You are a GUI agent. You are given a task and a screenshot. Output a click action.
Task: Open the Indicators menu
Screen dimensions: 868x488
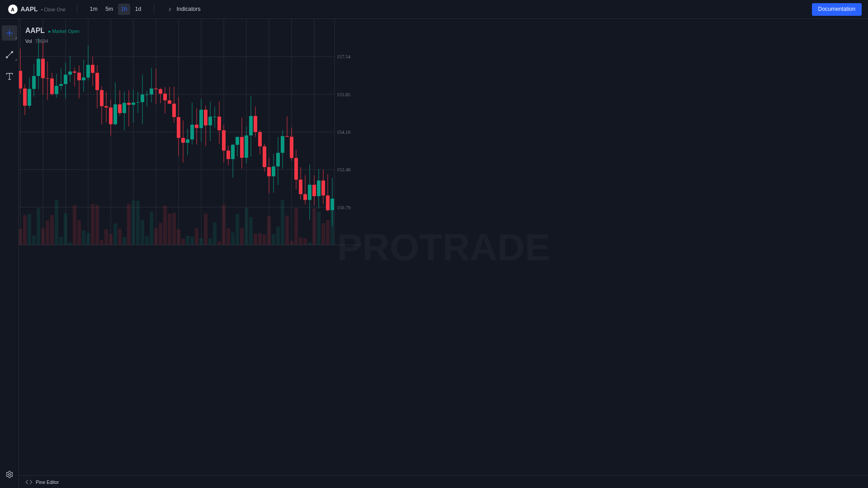click(188, 9)
